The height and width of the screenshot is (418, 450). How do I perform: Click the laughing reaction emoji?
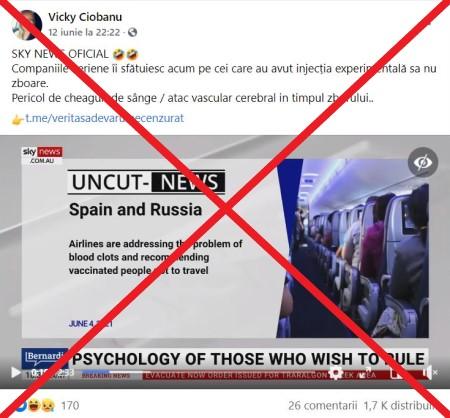click(33, 406)
